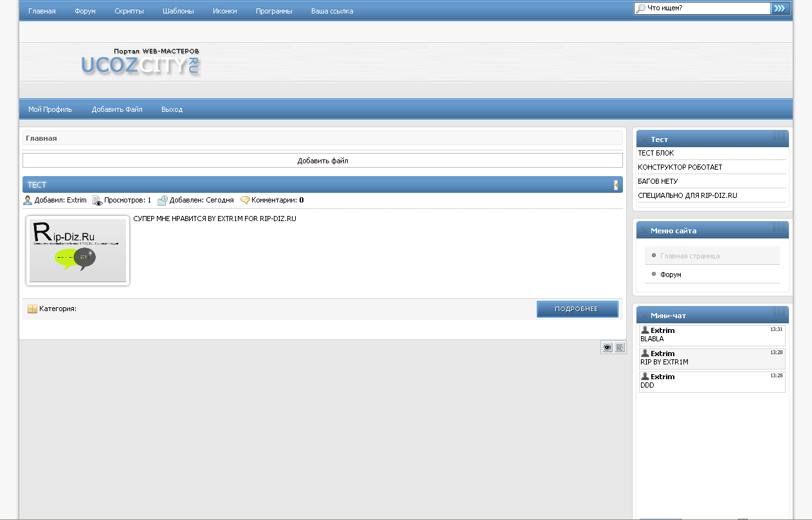This screenshot has width=812, height=520.
Task: Click the search arrow button
Action: pyautogui.click(x=779, y=8)
